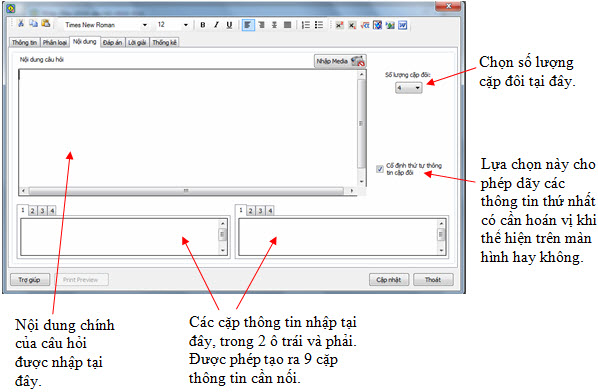Click the Copy icon in toolbar

coord(34,24)
